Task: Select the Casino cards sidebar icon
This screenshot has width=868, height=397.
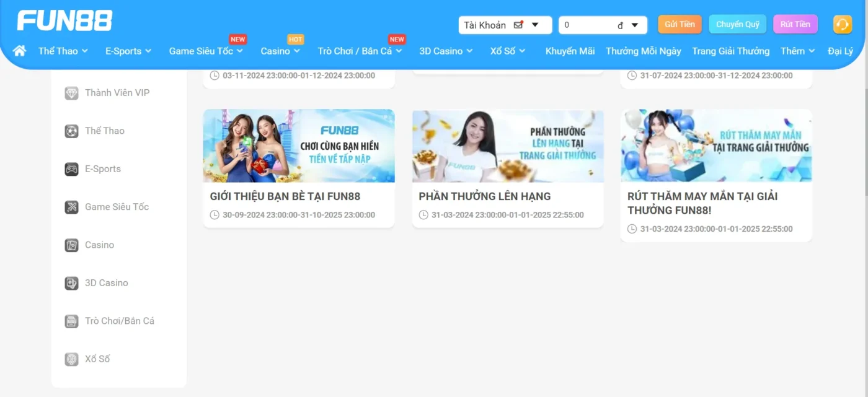Action: 72,245
